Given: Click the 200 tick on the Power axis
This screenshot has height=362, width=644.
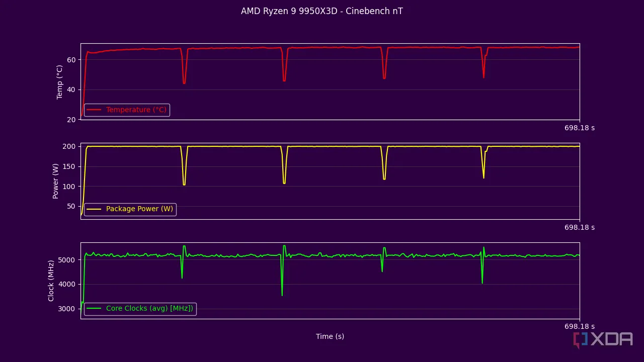Looking at the screenshot, I should coord(68,146).
